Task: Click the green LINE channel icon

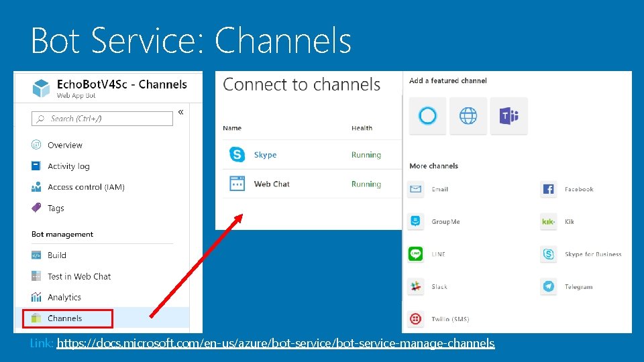Action: (416, 253)
